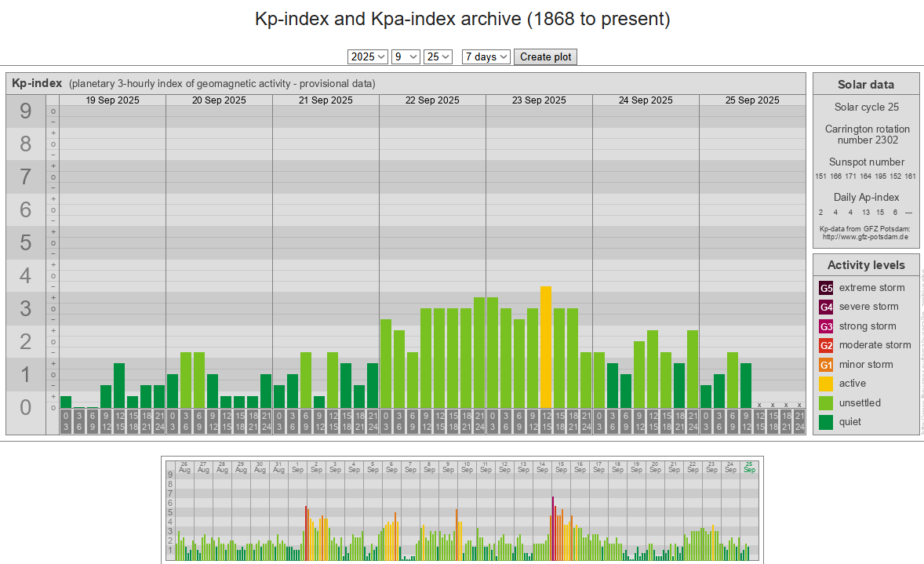Image resolution: width=924 pixels, height=564 pixels.
Task: Click the yellow active bar on 23 Sep
Action: tap(546, 347)
